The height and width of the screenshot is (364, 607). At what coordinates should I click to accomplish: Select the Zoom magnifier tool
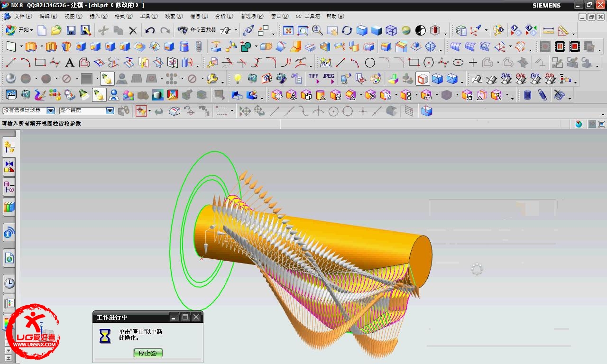317,31
